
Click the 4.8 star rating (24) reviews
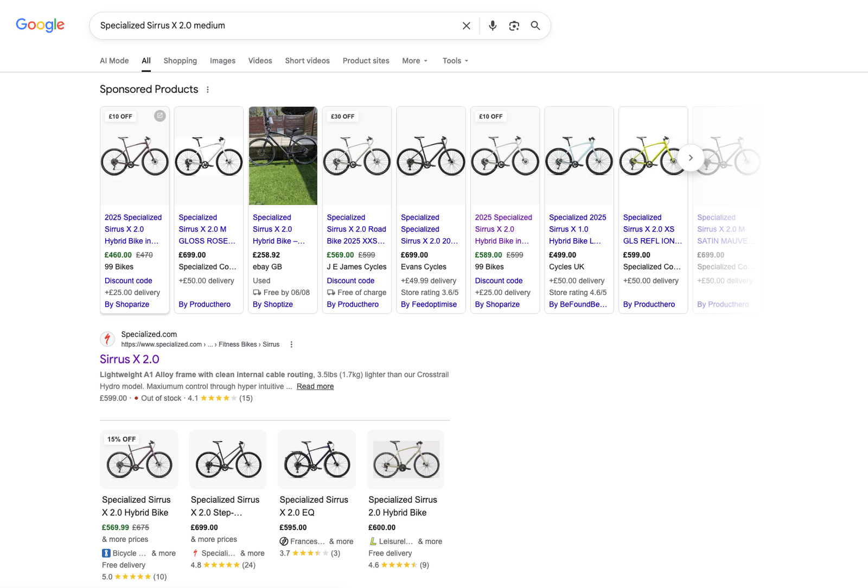pyautogui.click(x=223, y=565)
